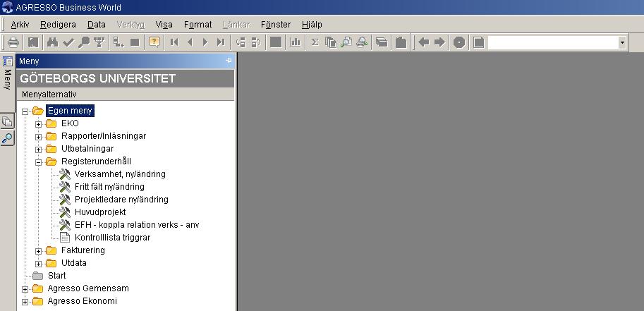This screenshot has width=644, height=311.
Task: Open Verksamhet, ny/ändring
Action: coord(120,173)
